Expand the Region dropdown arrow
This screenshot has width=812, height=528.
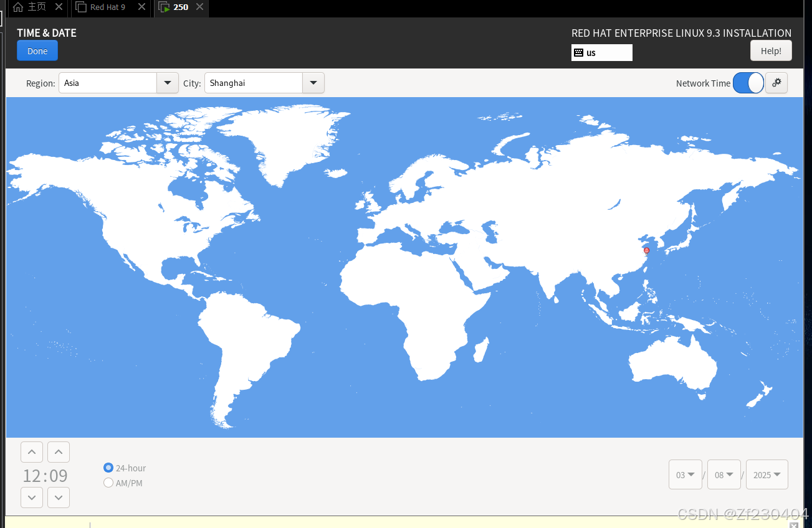tap(167, 83)
